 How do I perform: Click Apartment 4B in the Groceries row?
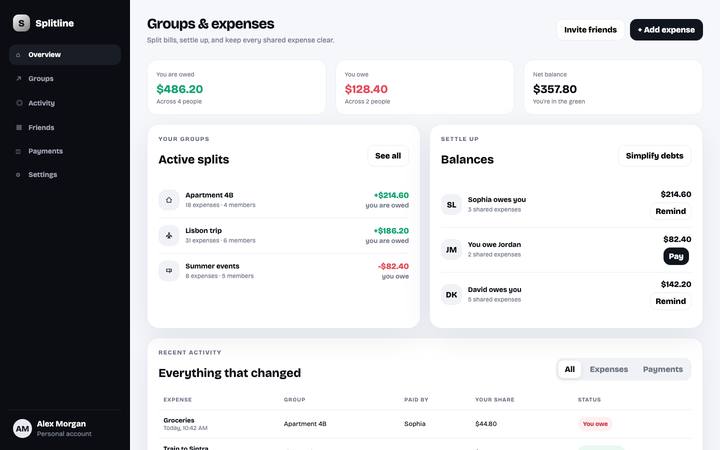305,424
